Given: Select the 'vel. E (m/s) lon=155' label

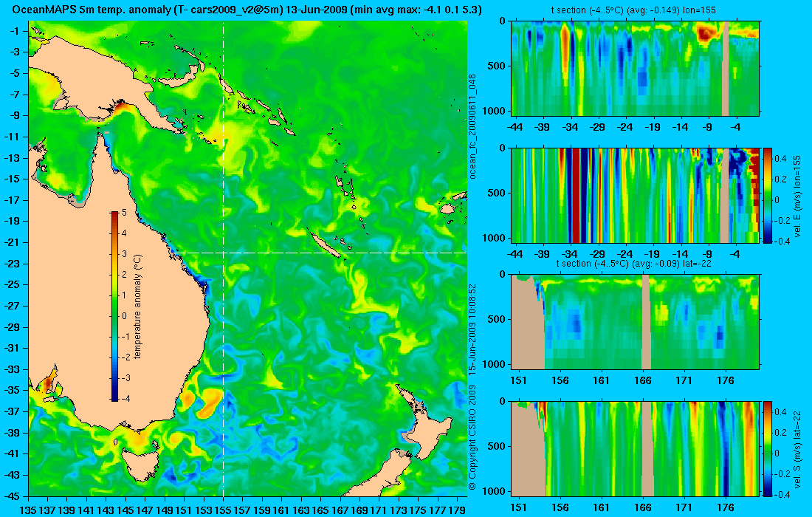Looking at the screenshot, I should [x=796, y=196].
